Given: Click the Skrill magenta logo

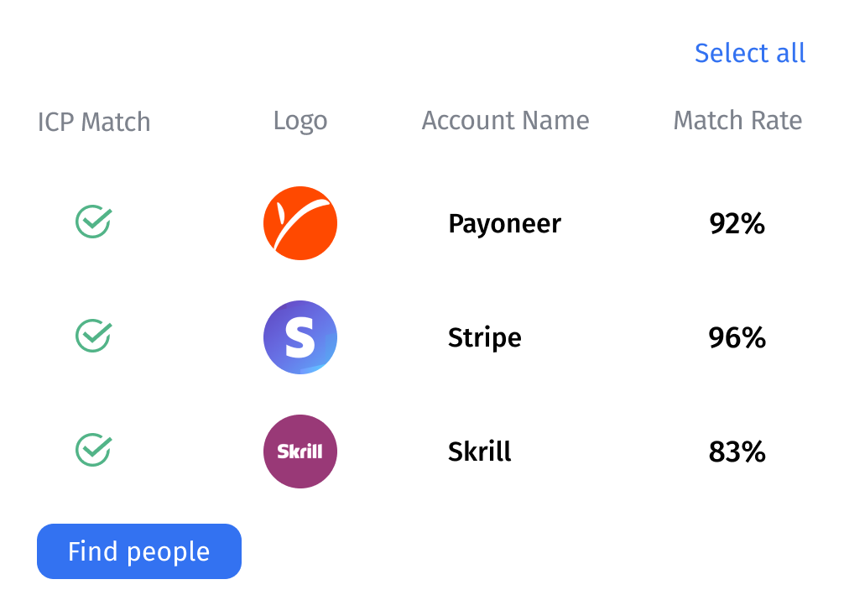Looking at the screenshot, I should tap(300, 452).
